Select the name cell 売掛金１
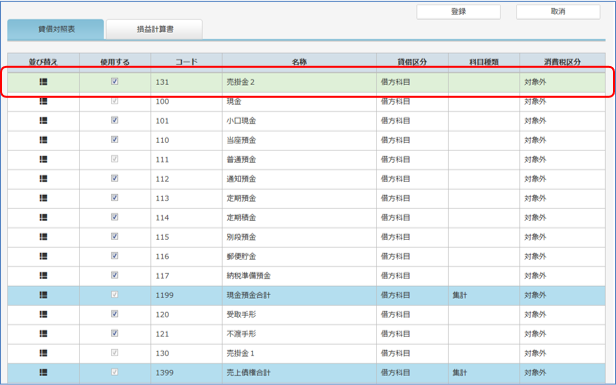The image size is (616, 385). point(299,353)
